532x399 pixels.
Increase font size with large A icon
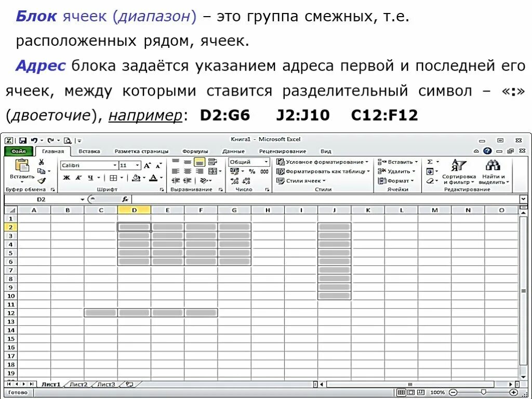(147, 166)
